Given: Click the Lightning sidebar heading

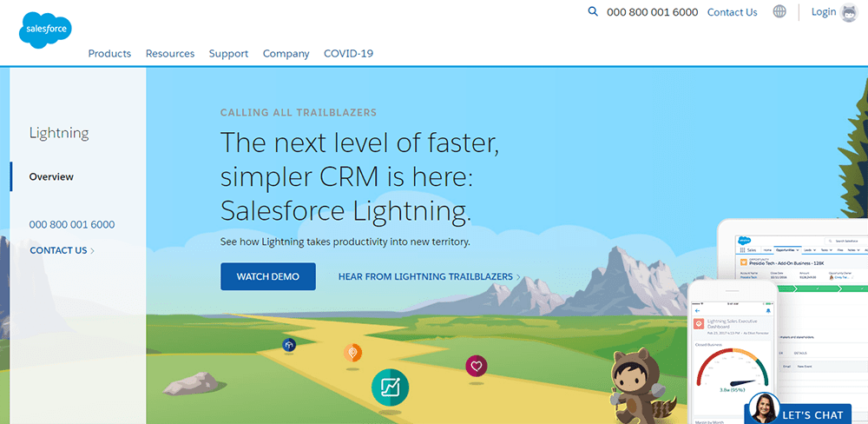Looking at the screenshot, I should 59,133.
